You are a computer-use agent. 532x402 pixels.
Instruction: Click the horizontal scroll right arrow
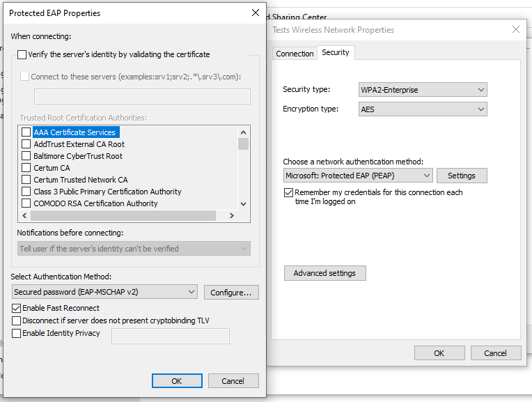coord(232,215)
